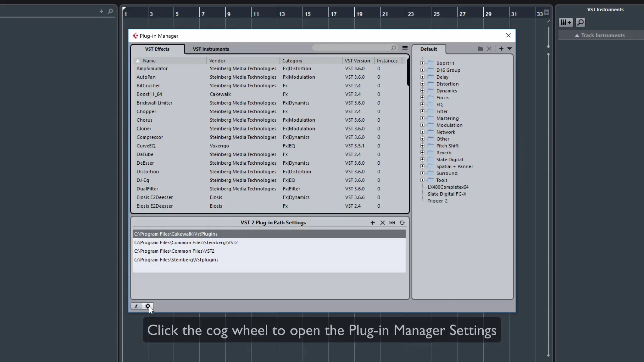
Task: Remove the selected VST 2 plug-in path
Action: point(382,222)
